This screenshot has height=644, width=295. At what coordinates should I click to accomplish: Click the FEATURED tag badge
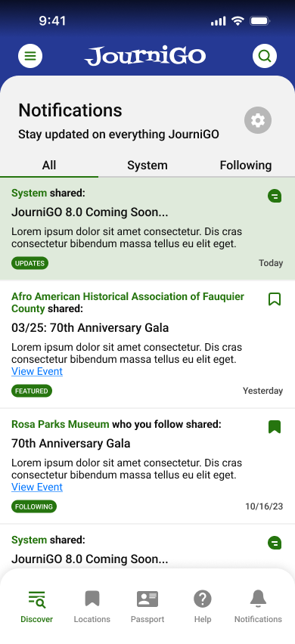32,391
